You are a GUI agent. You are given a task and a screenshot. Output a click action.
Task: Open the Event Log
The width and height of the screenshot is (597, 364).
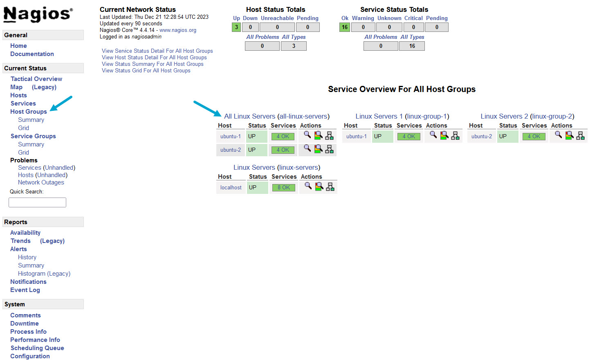pyautogui.click(x=25, y=290)
